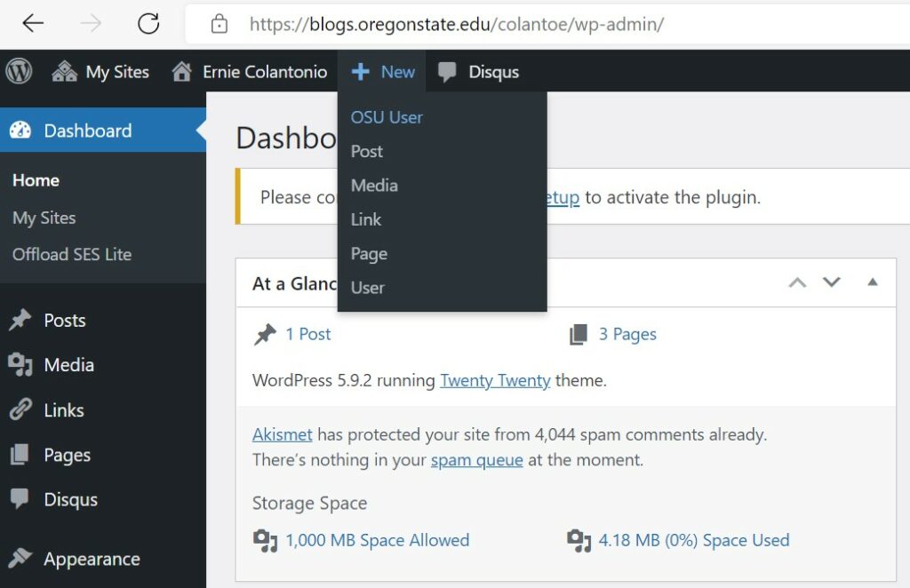Viewport: 910px width, 588px height.
Task: Select Media in the New dropdown
Action: coord(374,186)
